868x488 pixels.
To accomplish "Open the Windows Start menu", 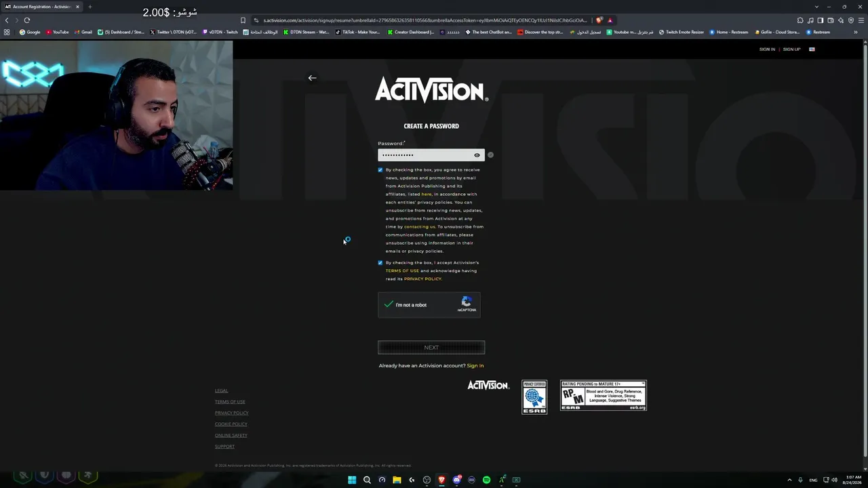I will pyautogui.click(x=352, y=480).
